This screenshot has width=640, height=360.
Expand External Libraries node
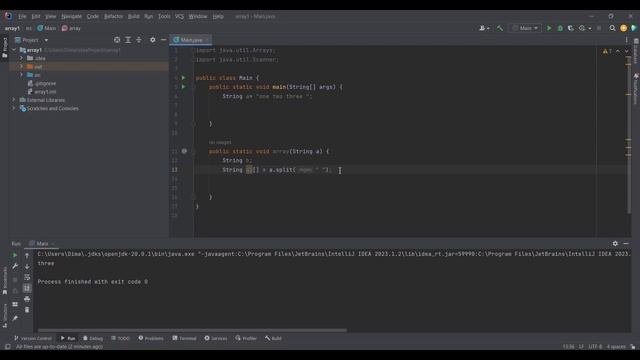coord(14,100)
